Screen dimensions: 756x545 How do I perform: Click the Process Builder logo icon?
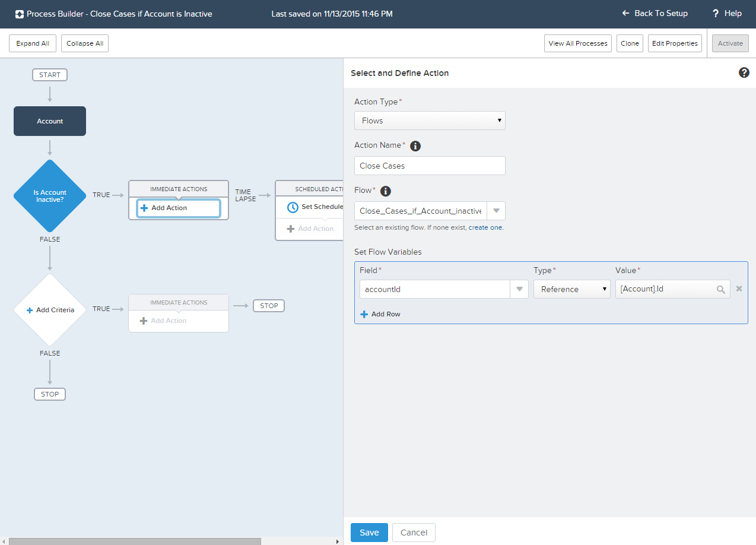[20, 14]
